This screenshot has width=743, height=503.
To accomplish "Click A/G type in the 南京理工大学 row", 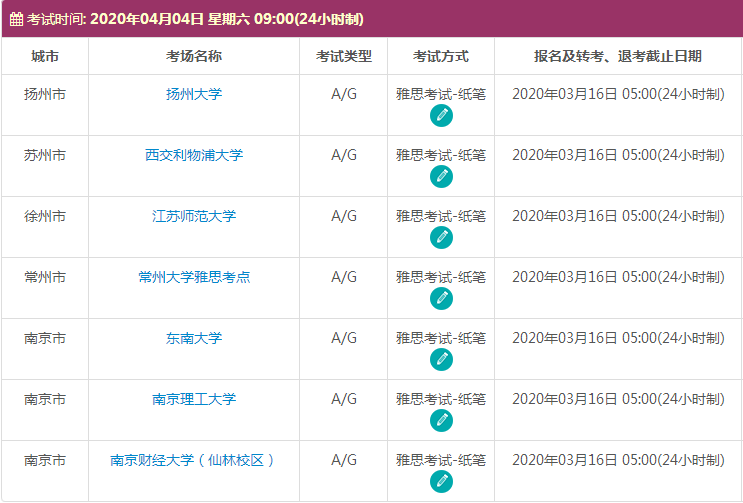I will tap(344, 399).
